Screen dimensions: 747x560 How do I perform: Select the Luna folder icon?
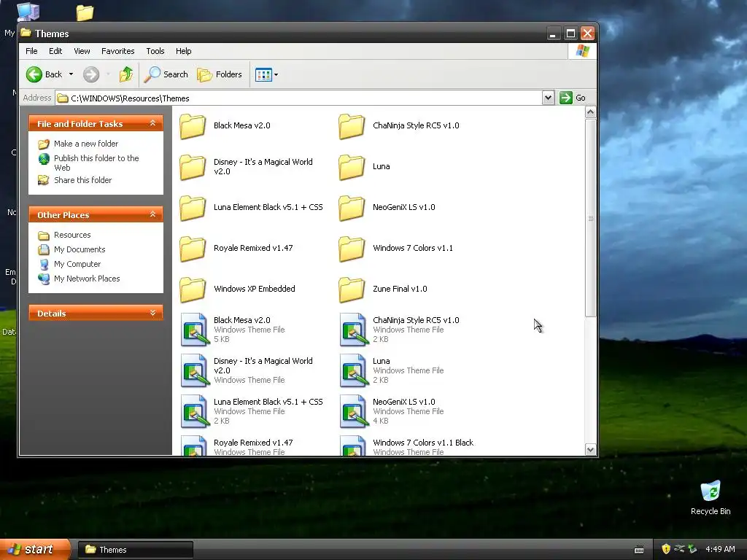(x=352, y=167)
